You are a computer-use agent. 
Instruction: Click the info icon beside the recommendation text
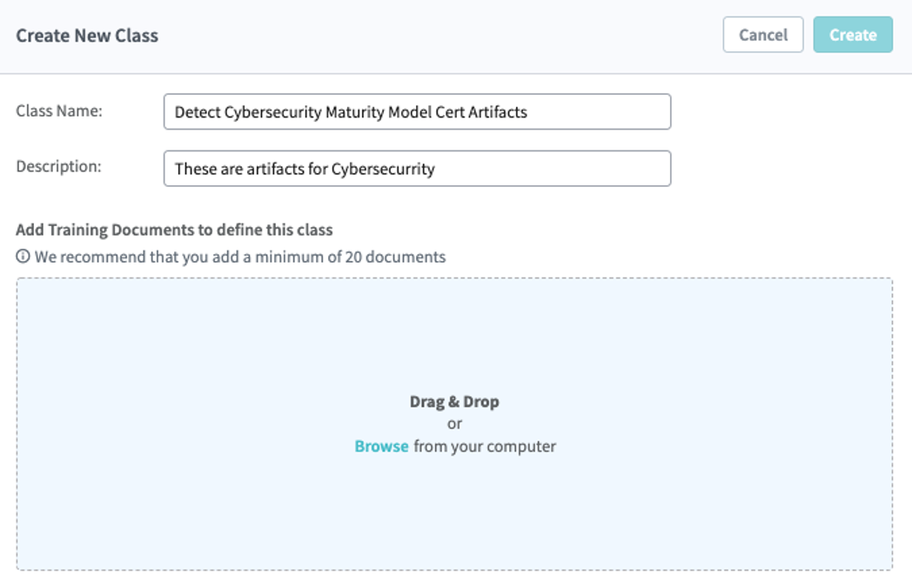[23, 257]
